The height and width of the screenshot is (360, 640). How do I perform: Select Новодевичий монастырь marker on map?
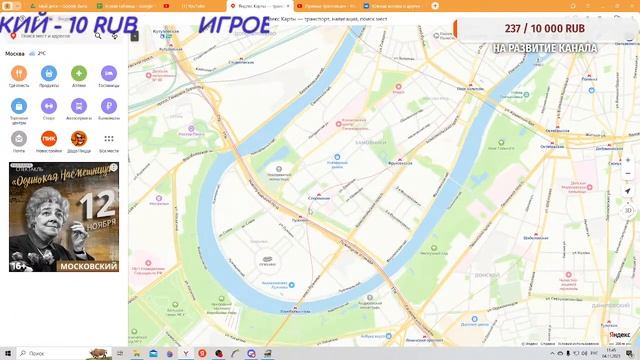279,169
